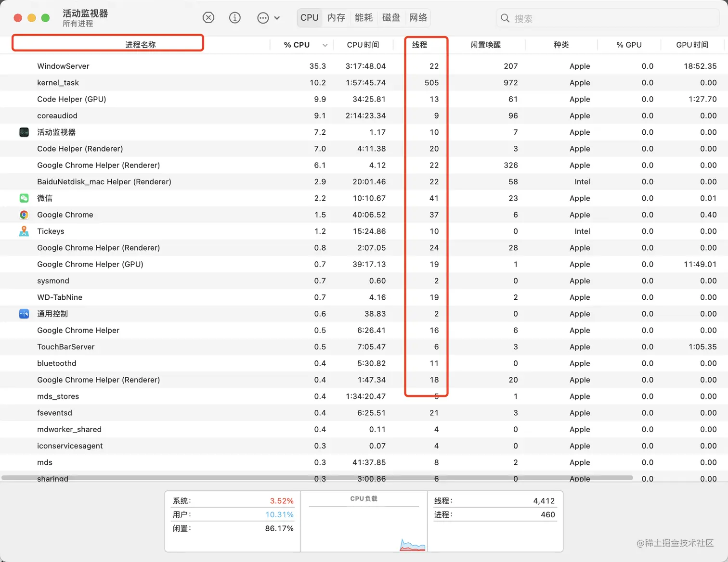
Task: Click the stop process X icon
Action: [208, 18]
